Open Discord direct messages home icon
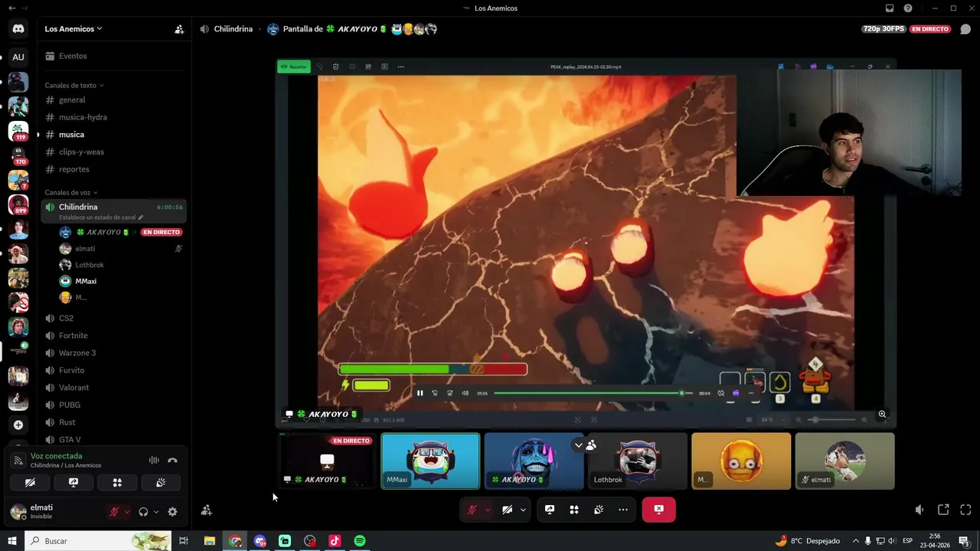Screen dimensions: 980x551 click(x=18, y=29)
